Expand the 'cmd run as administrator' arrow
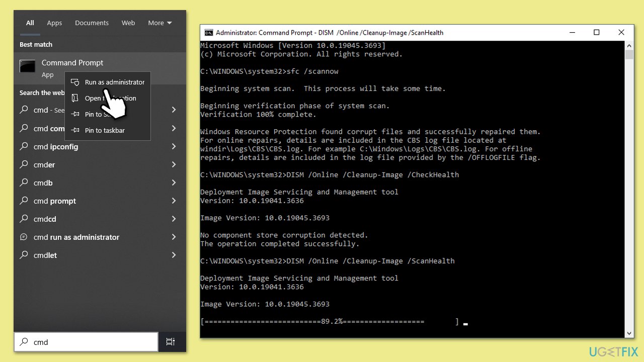 (174, 237)
